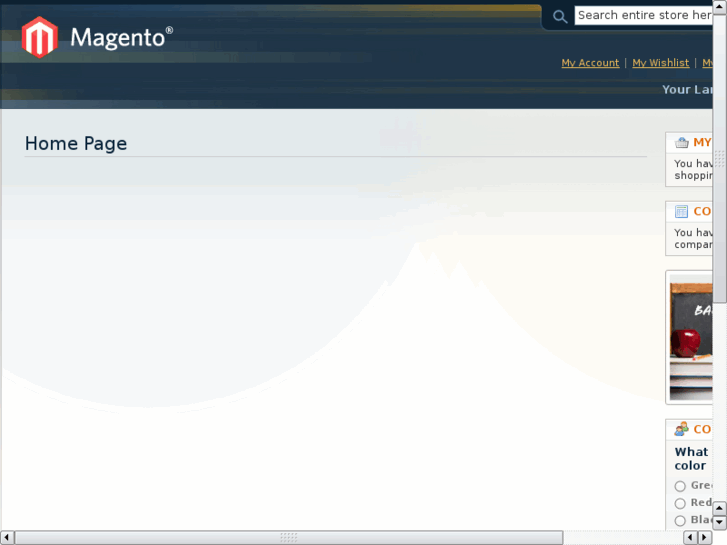Open the My Wishlist link

660,63
